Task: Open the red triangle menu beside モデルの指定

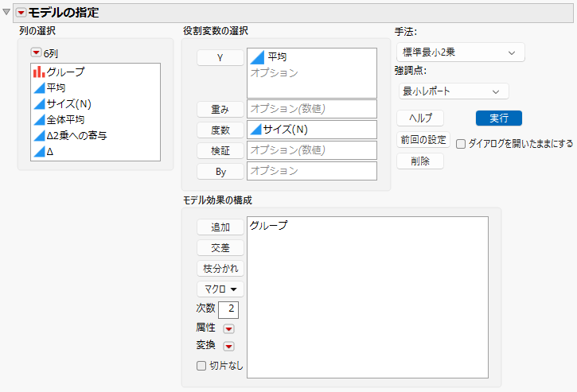Action: [x=21, y=13]
